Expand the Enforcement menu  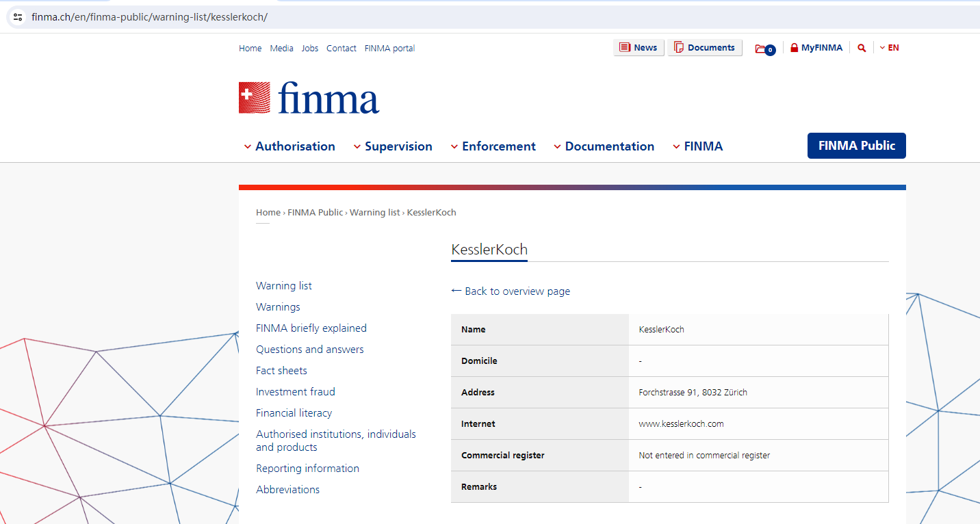click(493, 146)
